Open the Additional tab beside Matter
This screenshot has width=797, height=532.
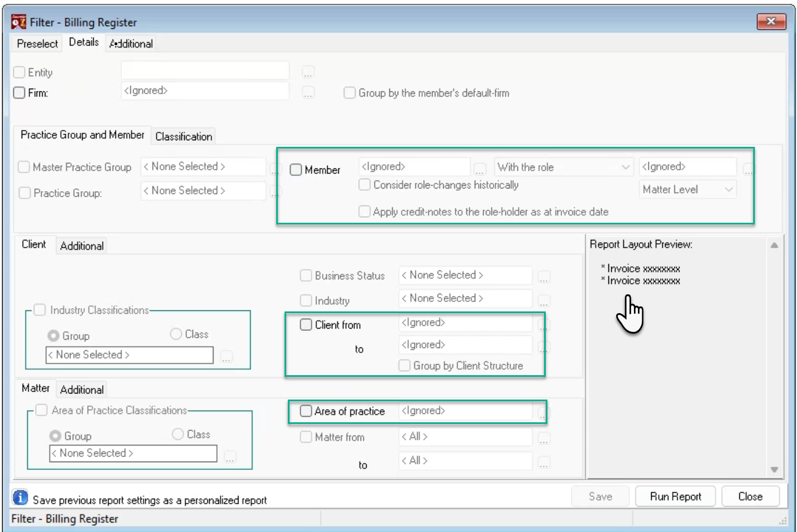[82, 390]
